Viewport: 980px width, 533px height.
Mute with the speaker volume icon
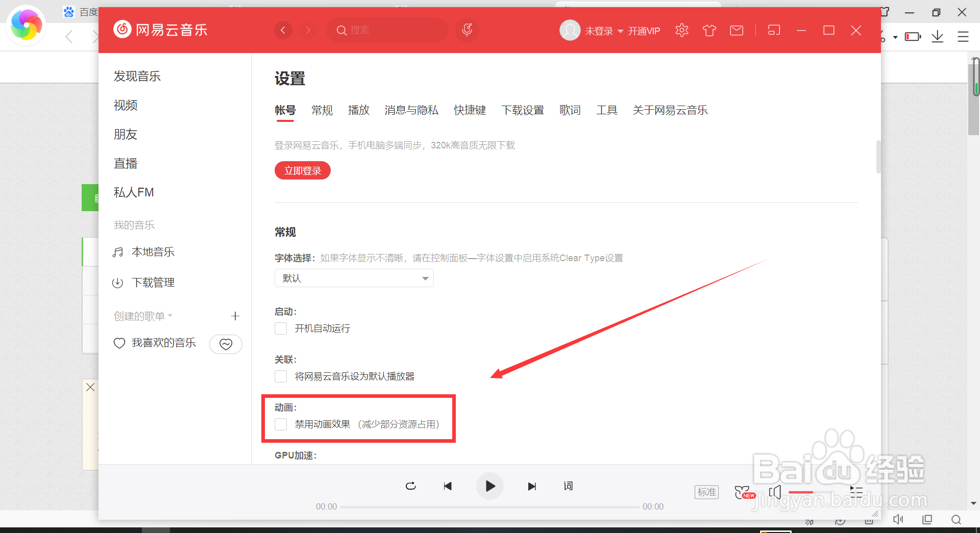coord(775,492)
